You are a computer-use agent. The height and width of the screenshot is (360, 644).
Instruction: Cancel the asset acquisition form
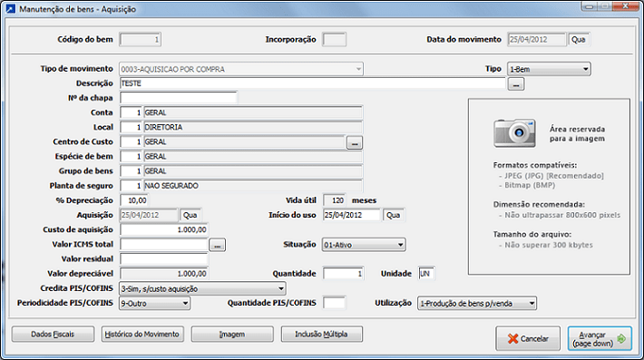point(528,338)
